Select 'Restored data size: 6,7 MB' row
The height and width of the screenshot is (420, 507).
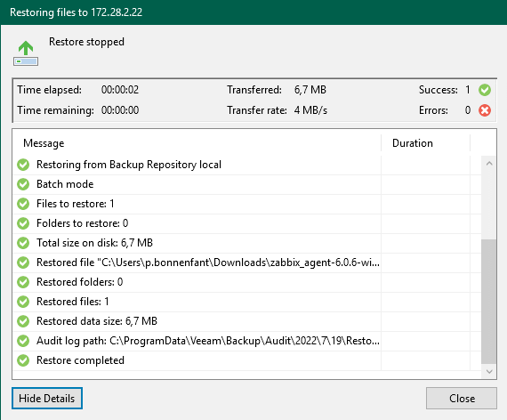pos(247,321)
